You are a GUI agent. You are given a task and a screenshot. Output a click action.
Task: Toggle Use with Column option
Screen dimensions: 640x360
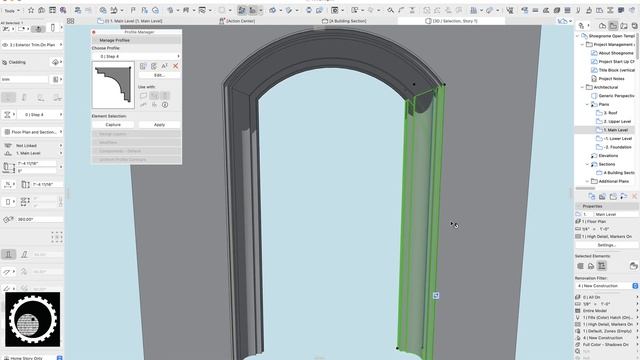coord(165,96)
